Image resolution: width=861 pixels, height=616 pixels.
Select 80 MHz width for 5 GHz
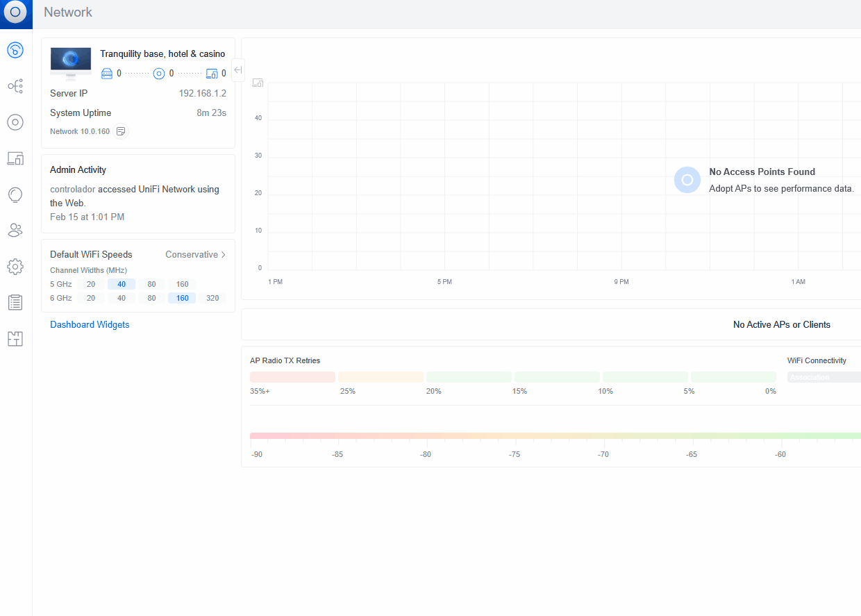(x=151, y=284)
